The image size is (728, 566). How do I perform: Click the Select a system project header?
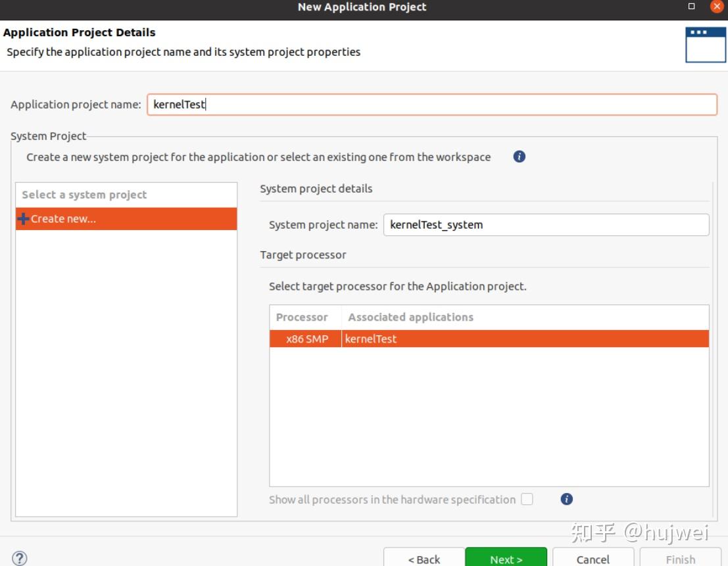tap(84, 195)
